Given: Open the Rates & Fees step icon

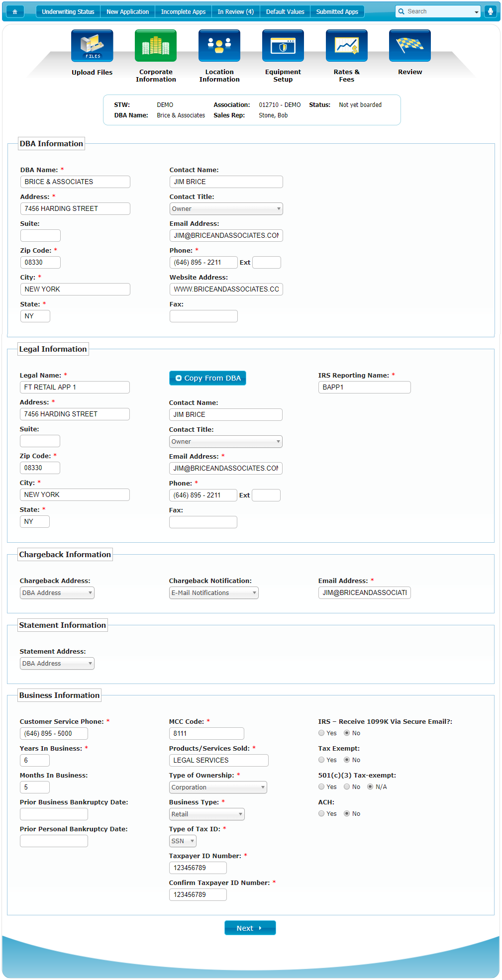Looking at the screenshot, I should click(347, 46).
